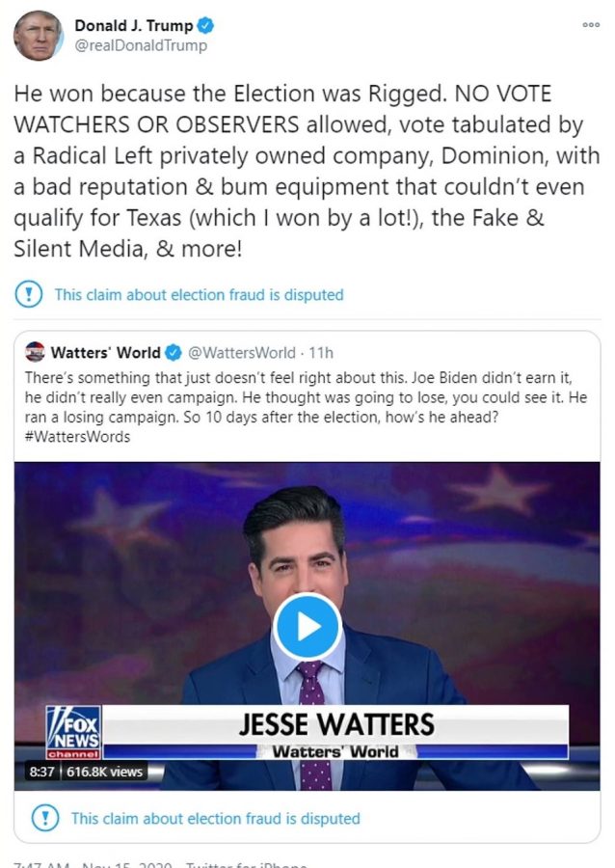
Task: Click the verified badge next to Donald J. Trump
Action: [x=205, y=25]
